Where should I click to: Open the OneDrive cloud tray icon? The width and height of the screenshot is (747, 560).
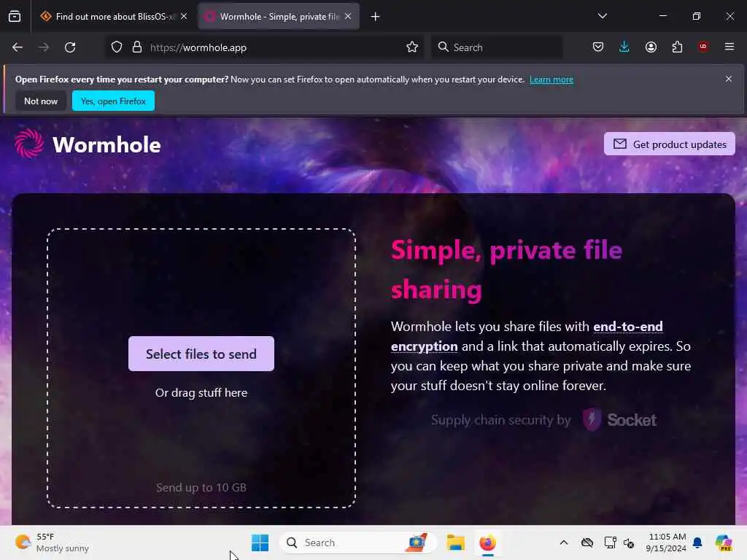click(587, 542)
